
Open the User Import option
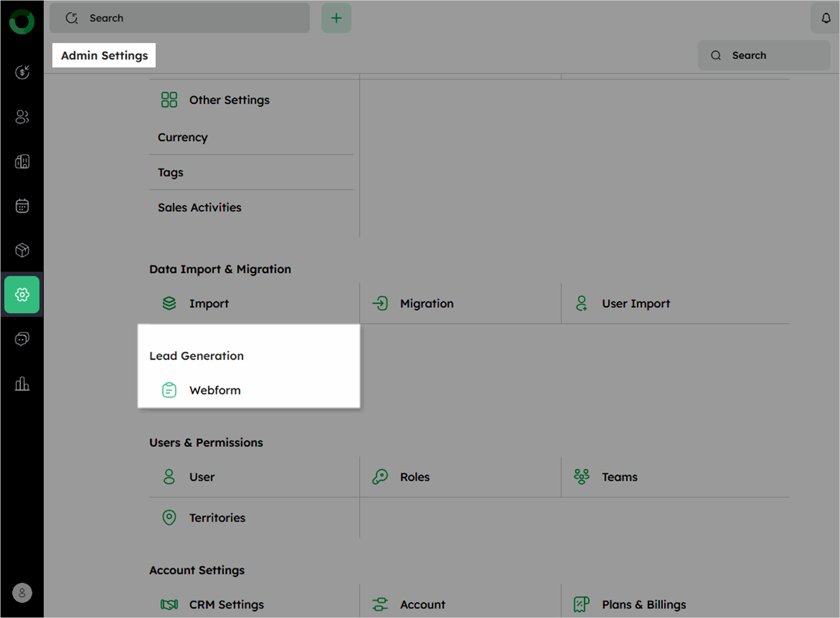click(x=635, y=304)
